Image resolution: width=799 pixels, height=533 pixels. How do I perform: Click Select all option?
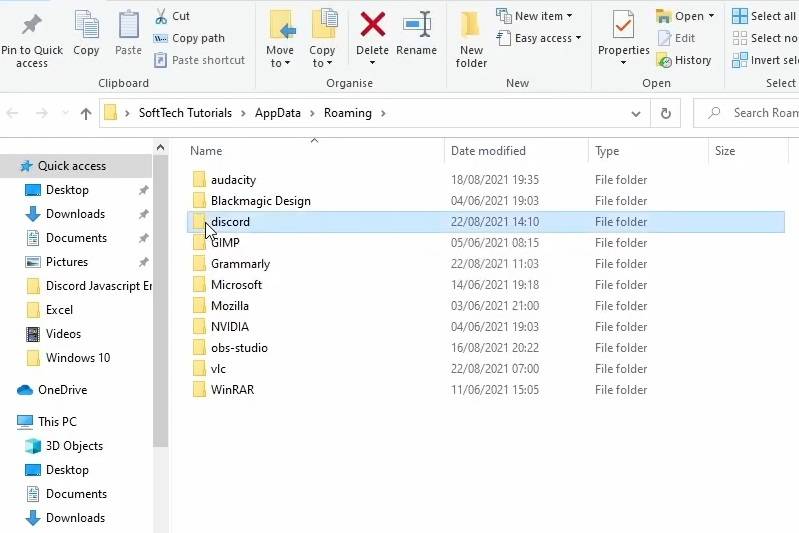[764, 16]
